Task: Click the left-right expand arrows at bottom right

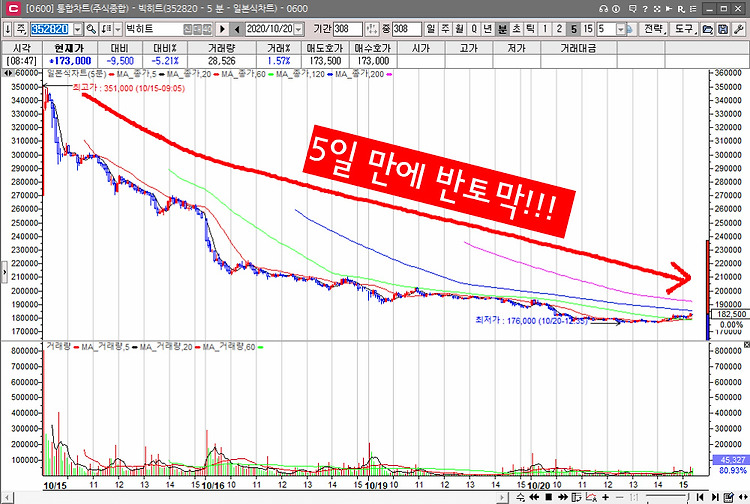Action: tap(743, 497)
